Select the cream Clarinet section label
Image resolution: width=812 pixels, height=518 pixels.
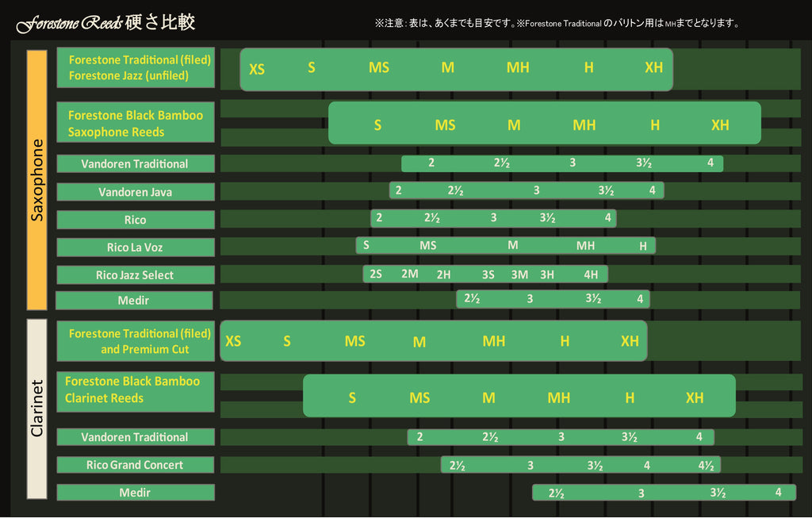[37, 408]
